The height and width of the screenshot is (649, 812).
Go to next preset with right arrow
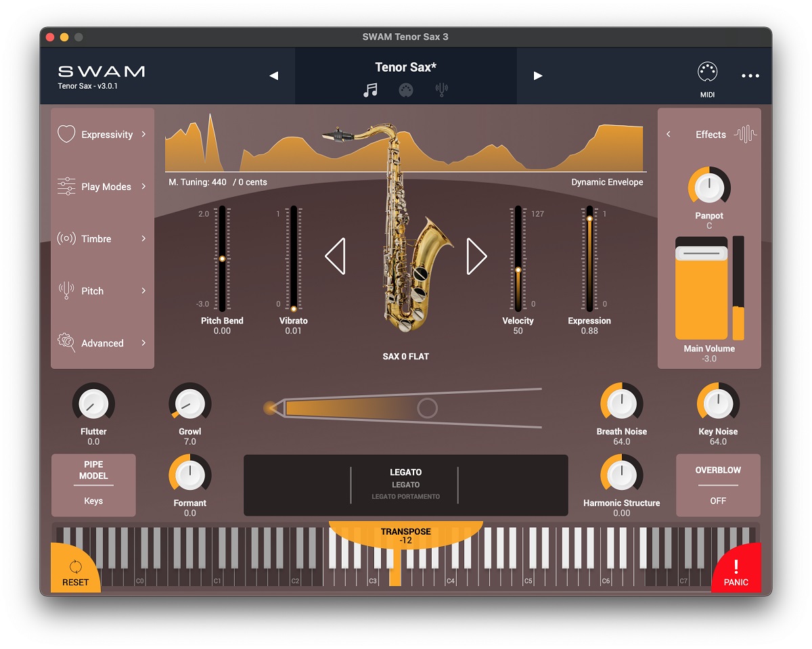point(538,76)
